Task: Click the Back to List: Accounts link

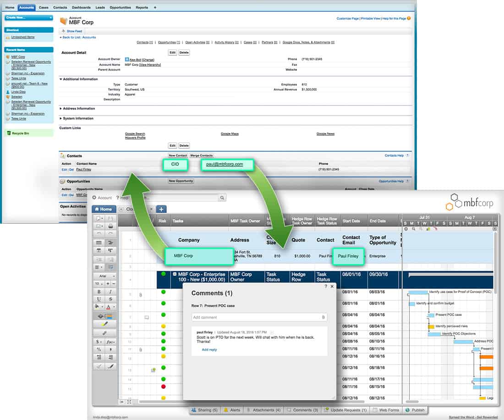Action: pos(79,37)
